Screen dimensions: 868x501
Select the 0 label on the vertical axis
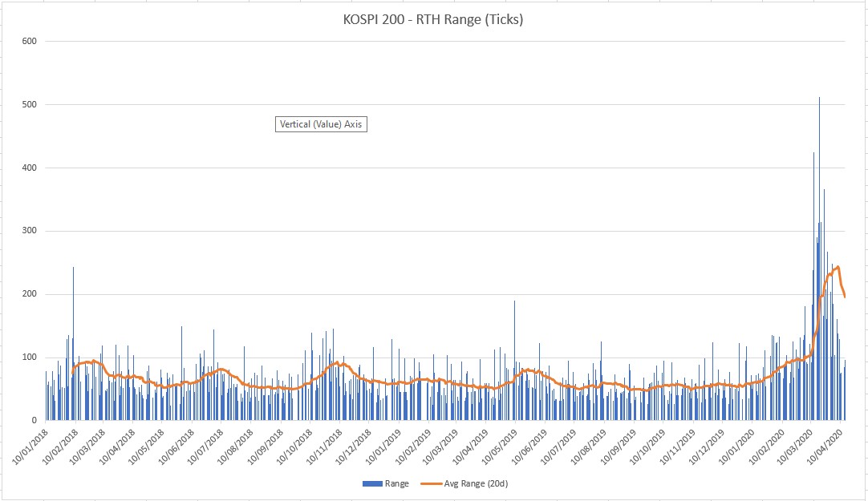click(x=34, y=420)
